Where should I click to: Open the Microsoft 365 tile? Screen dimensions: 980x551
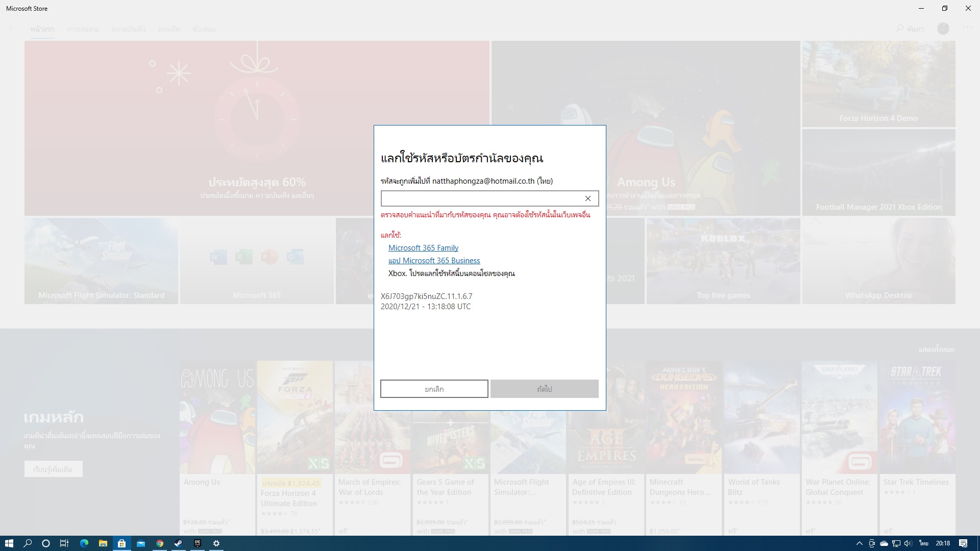click(257, 261)
